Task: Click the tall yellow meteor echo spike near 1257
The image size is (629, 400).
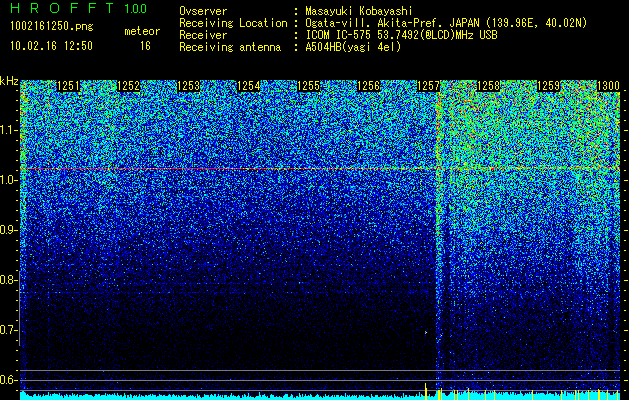Action: click(x=426, y=391)
